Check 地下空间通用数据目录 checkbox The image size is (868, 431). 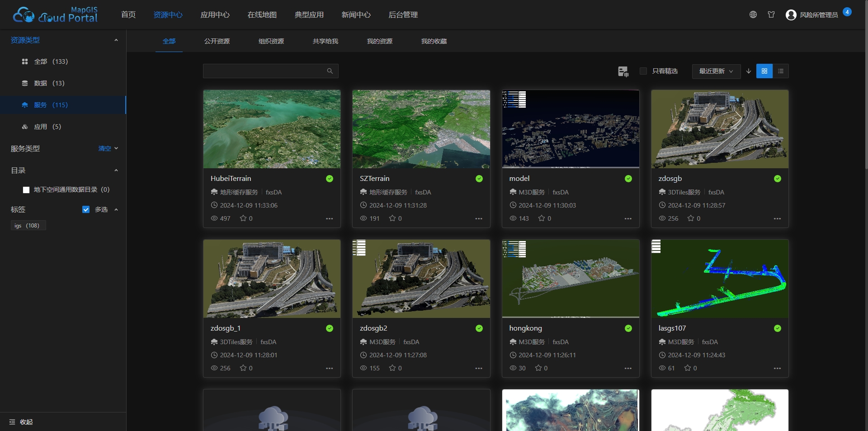(26, 190)
